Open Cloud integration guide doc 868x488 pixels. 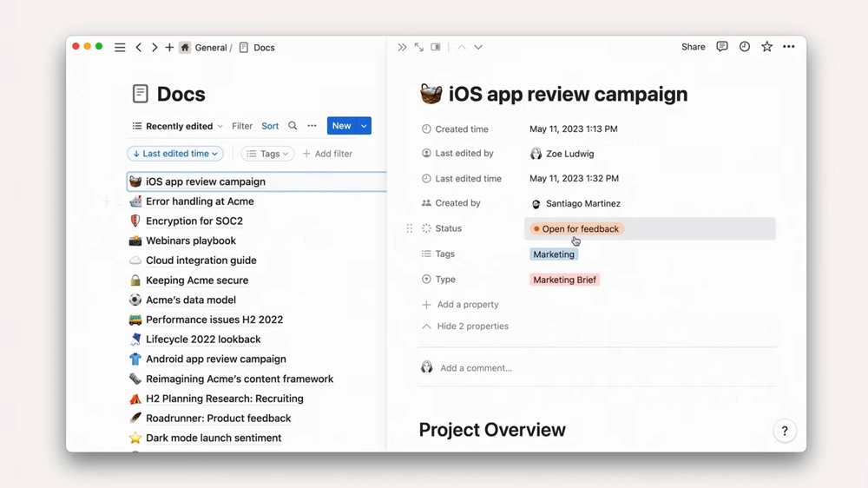click(201, 260)
